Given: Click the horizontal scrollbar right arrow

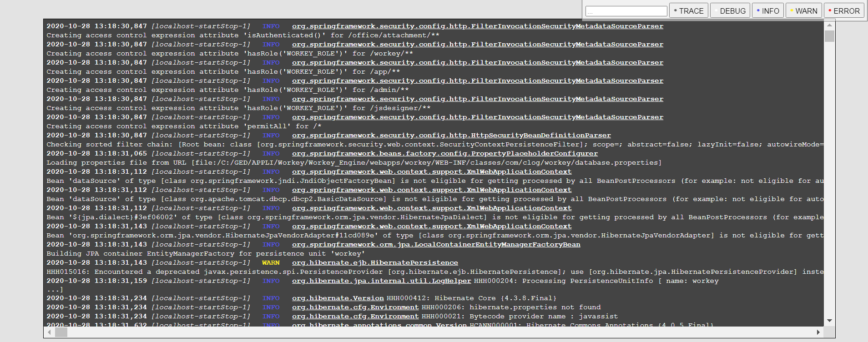Looking at the screenshot, I should (818, 332).
